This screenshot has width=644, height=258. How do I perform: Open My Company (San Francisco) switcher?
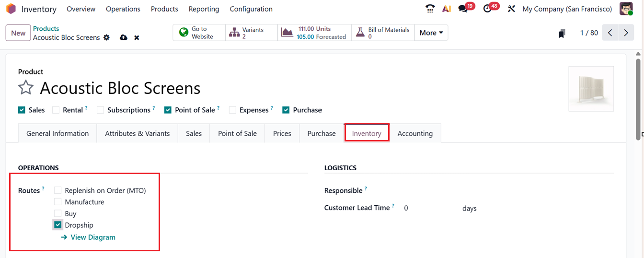pyautogui.click(x=567, y=9)
